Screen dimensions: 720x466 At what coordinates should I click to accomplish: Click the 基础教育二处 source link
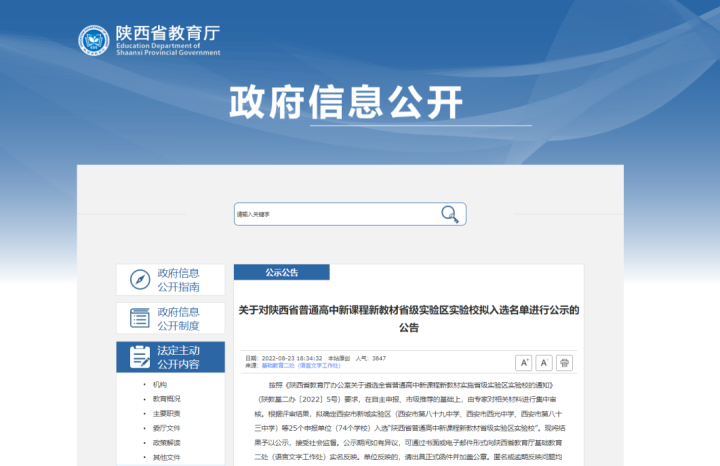point(279,366)
